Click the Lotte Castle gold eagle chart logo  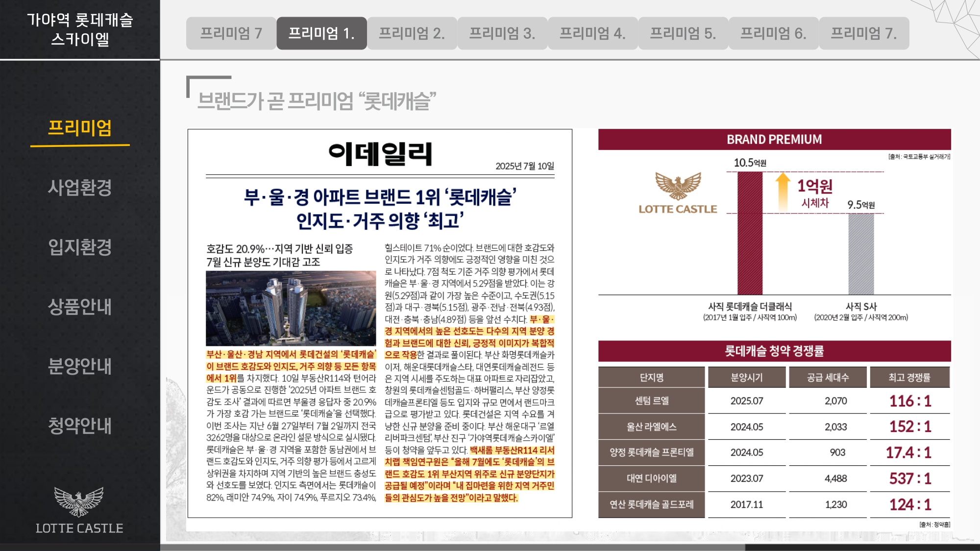(678, 186)
